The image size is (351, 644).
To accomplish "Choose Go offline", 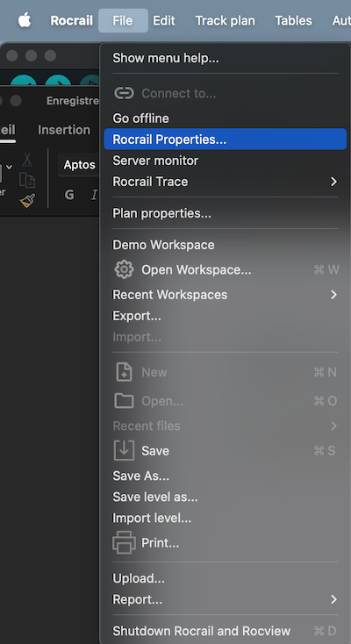I will (x=226, y=118).
